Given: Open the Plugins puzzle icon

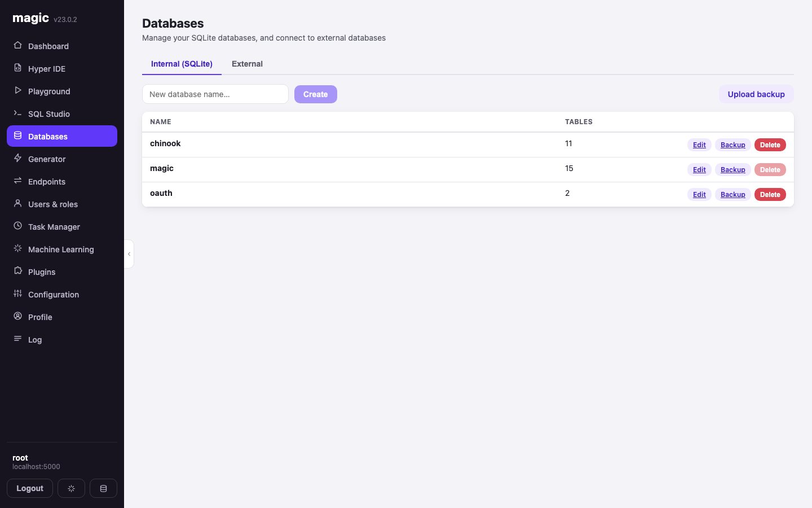Looking at the screenshot, I should [x=17, y=271].
